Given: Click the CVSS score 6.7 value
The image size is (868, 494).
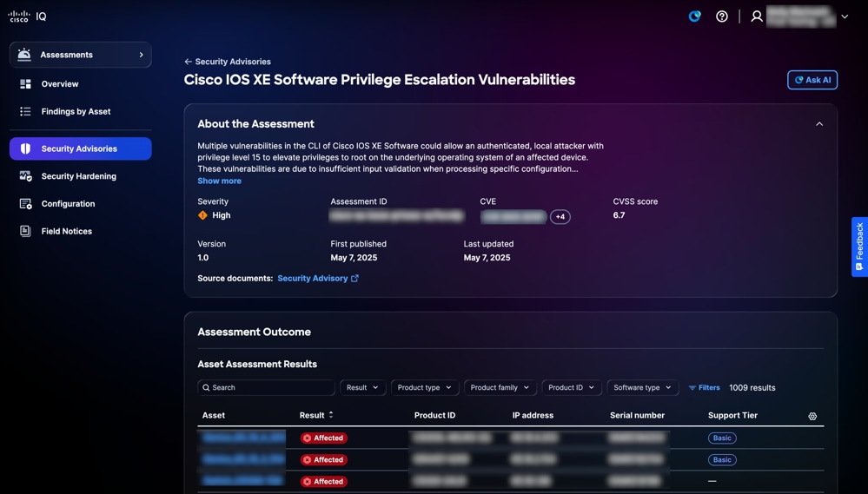Looking at the screenshot, I should click(619, 215).
